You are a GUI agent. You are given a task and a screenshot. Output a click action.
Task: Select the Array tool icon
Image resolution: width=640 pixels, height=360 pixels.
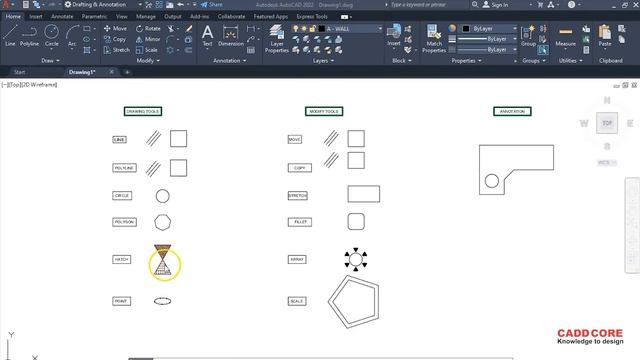(170, 50)
